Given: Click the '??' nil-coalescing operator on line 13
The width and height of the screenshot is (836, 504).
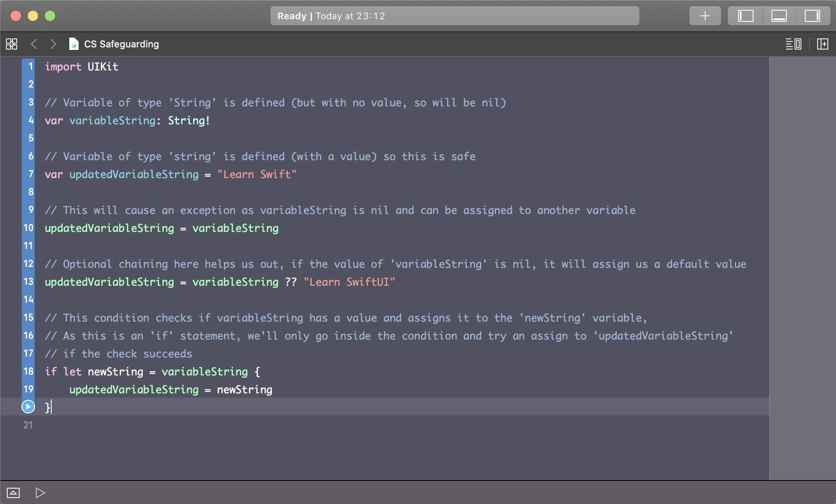Looking at the screenshot, I should 291,282.
